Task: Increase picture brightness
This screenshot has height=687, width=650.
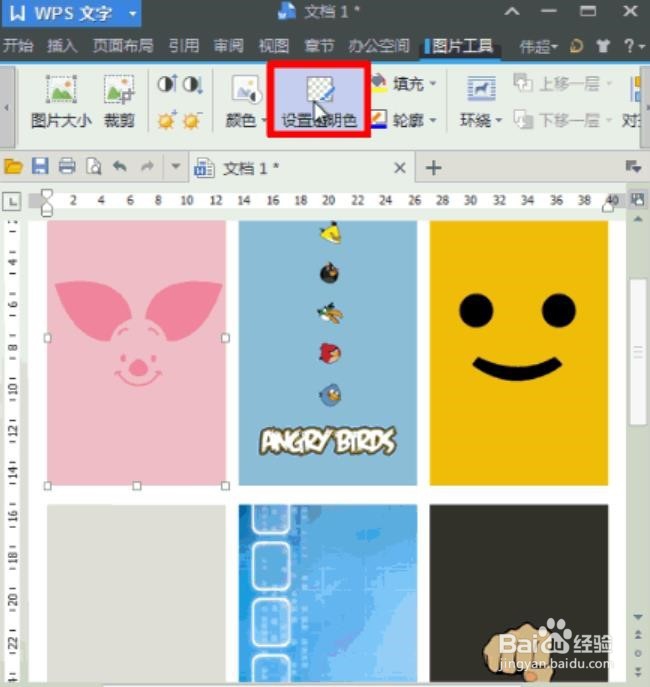Action: click(167, 120)
